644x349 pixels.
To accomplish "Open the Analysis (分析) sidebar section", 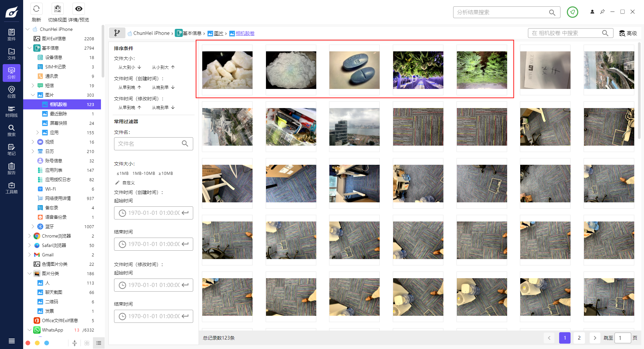I will pyautogui.click(x=11, y=73).
